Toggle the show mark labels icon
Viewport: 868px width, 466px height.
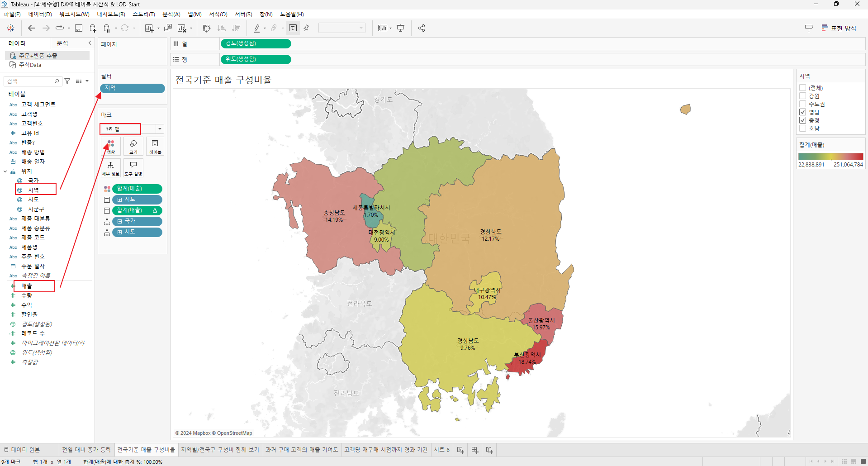pos(293,28)
